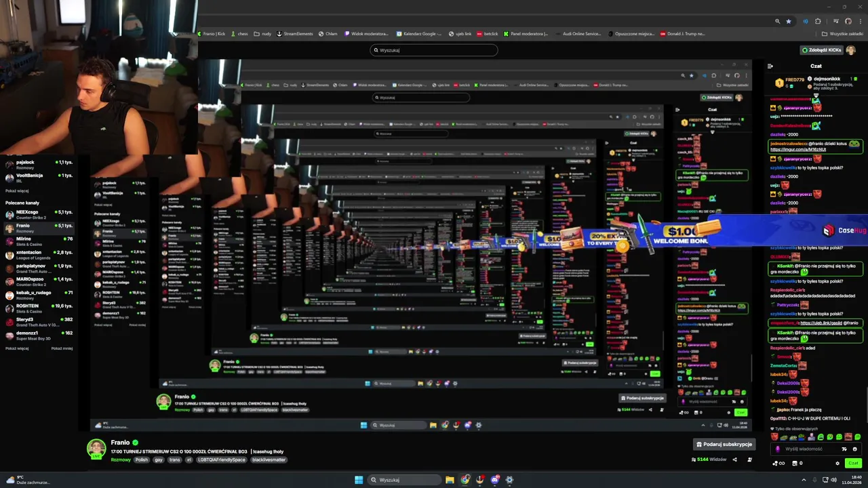Open NEEXcsgo in recommended channels
The width and height of the screenshot is (868, 488).
pyautogui.click(x=41, y=214)
